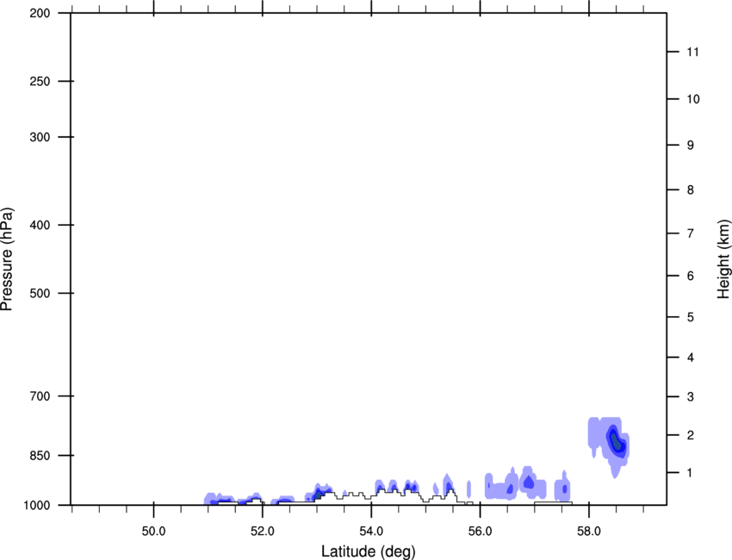Click the 'Height (km)' axis title
This screenshot has width=732, height=560.
coord(723,258)
